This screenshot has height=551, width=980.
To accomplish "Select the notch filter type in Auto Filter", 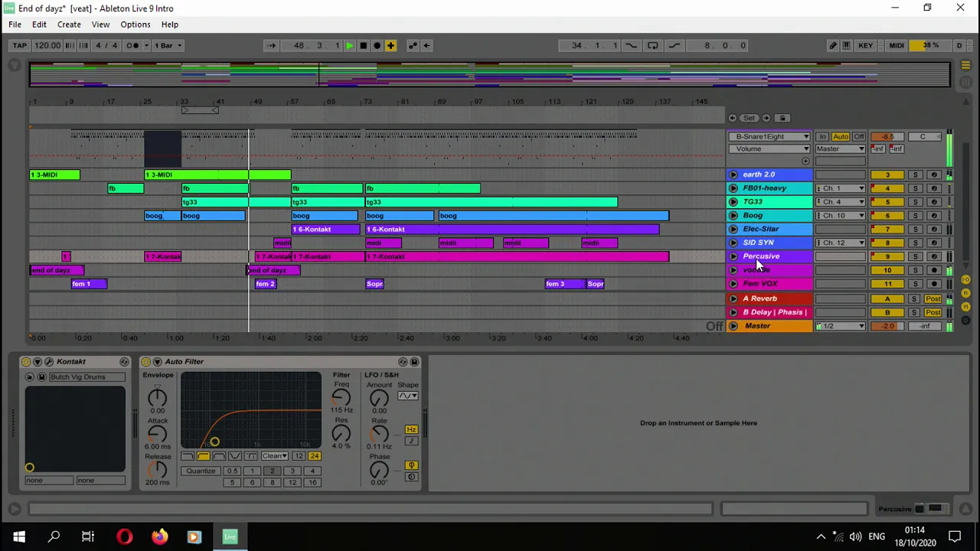I will point(235,456).
